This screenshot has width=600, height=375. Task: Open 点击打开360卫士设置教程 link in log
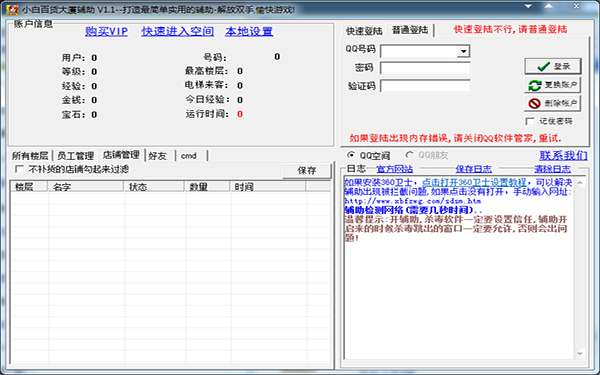coord(474,182)
